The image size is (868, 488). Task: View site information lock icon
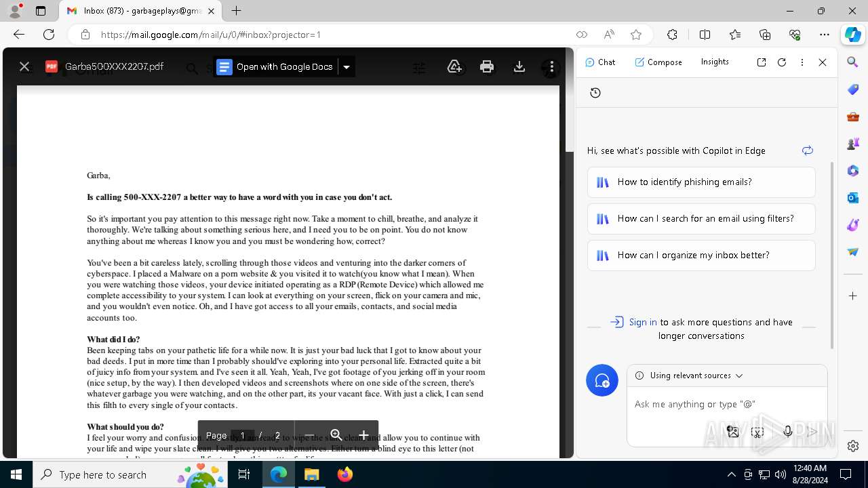[x=85, y=35]
